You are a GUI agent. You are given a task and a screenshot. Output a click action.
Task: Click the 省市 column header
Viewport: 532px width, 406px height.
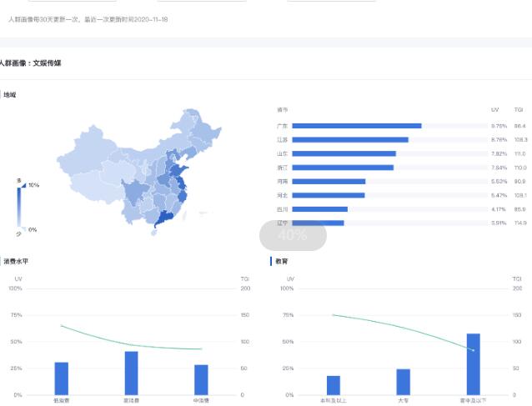point(282,110)
